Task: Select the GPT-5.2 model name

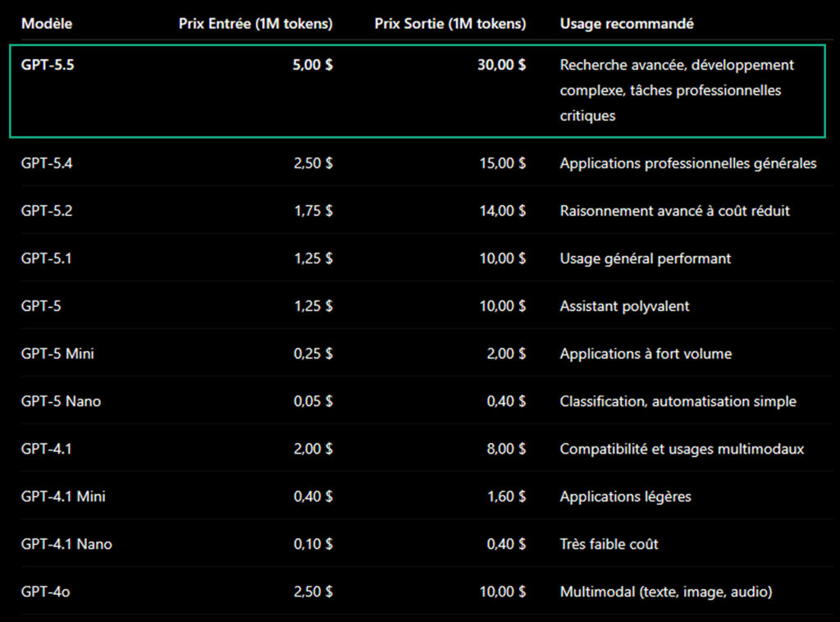Action: click(47, 211)
